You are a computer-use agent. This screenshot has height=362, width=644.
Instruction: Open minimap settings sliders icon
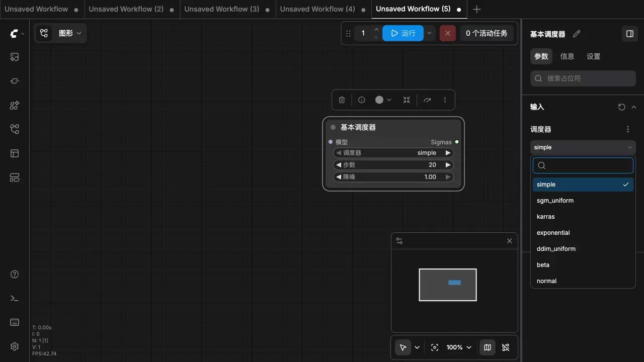tap(399, 241)
